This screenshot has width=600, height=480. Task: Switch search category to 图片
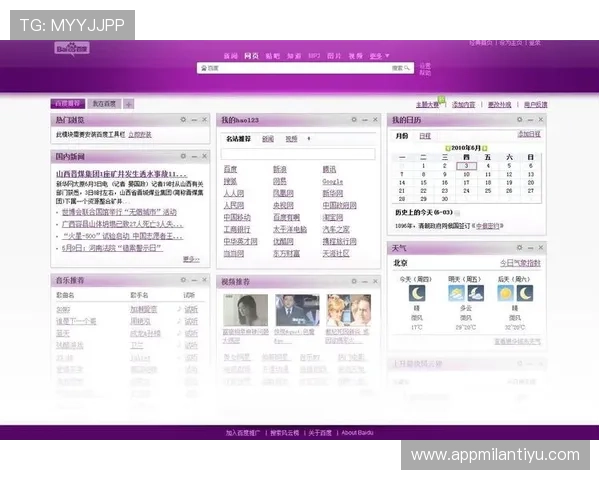[334, 56]
